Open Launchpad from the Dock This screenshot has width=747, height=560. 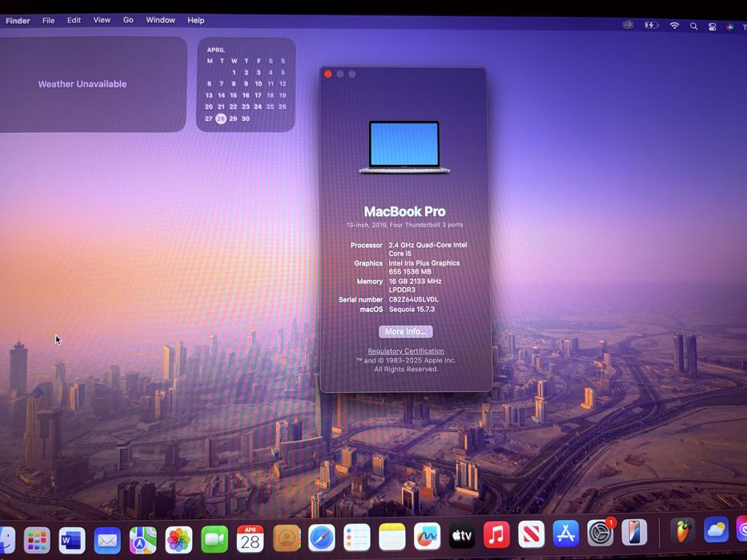tap(37, 540)
